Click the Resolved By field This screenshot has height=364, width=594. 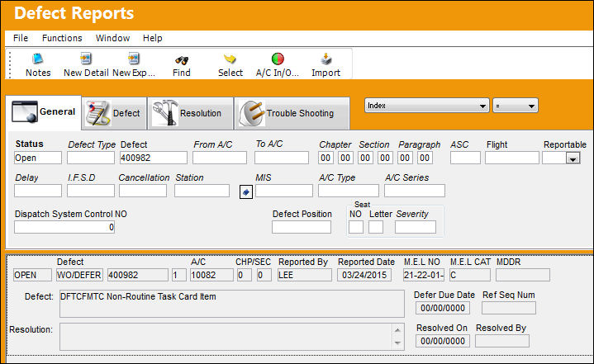(502, 341)
